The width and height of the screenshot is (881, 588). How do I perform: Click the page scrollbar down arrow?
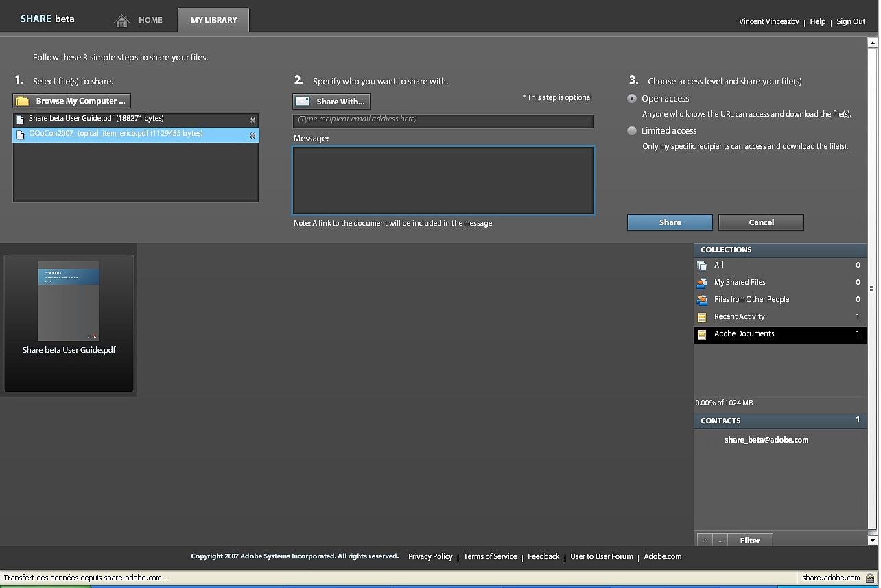(873, 541)
